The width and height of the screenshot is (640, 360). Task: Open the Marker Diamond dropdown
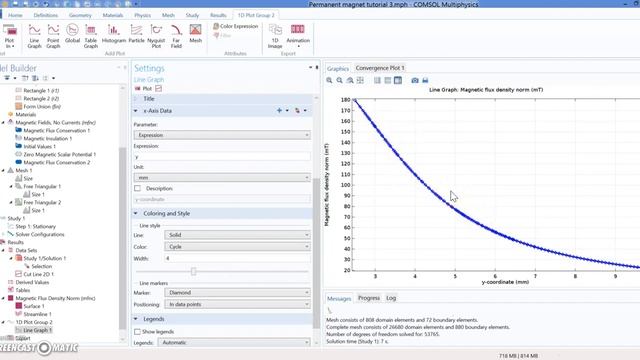pos(237,293)
